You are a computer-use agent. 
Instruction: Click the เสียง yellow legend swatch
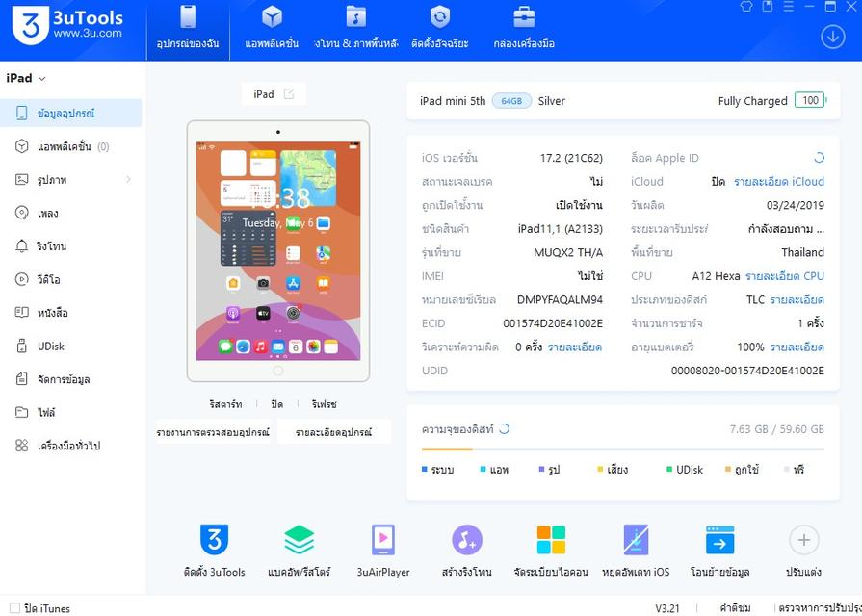coord(600,470)
